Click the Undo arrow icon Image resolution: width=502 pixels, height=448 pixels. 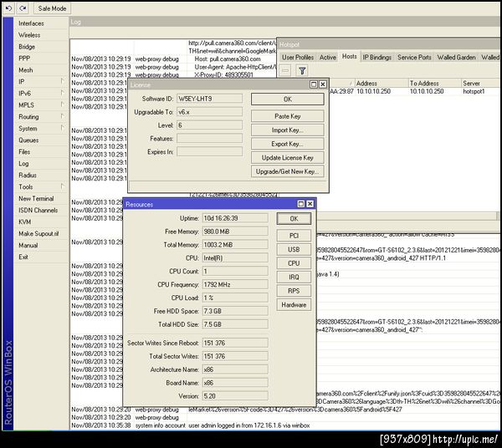coord(8,8)
